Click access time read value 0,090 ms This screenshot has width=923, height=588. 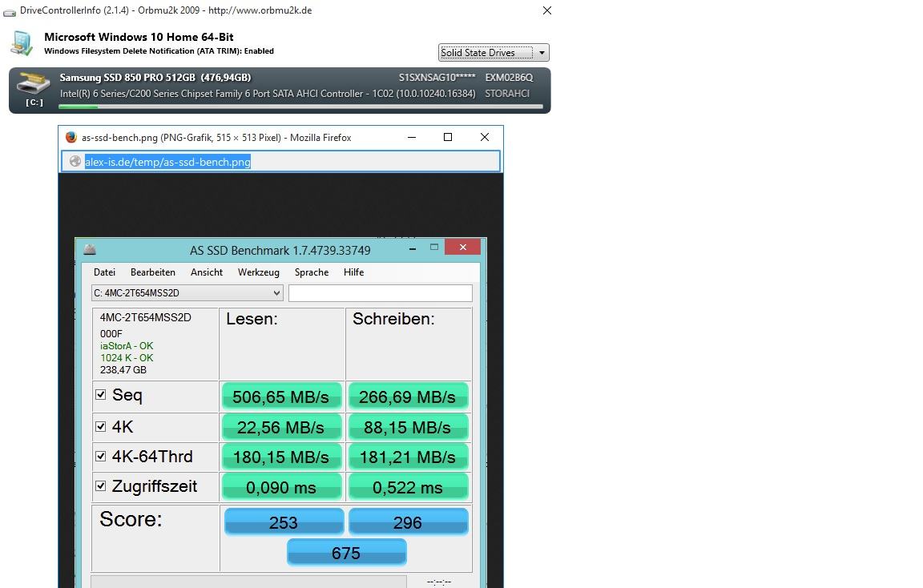[x=281, y=487]
